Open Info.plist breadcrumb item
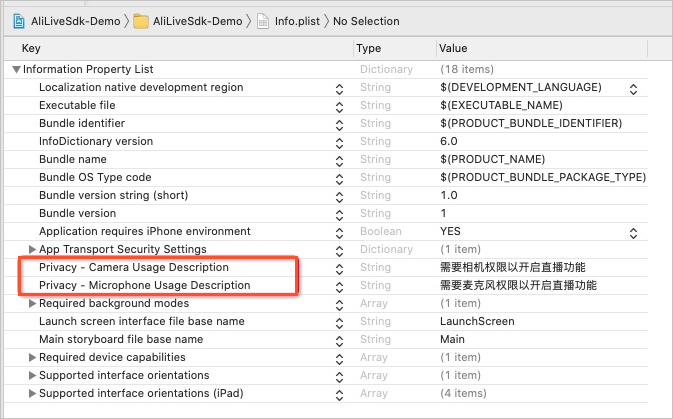 click(x=297, y=21)
